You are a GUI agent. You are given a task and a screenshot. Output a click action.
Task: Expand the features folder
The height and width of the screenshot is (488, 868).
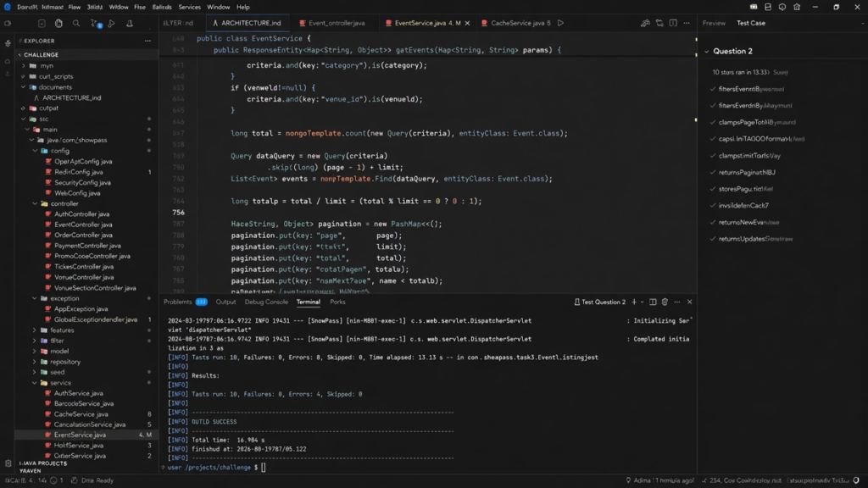coord(35,330)
